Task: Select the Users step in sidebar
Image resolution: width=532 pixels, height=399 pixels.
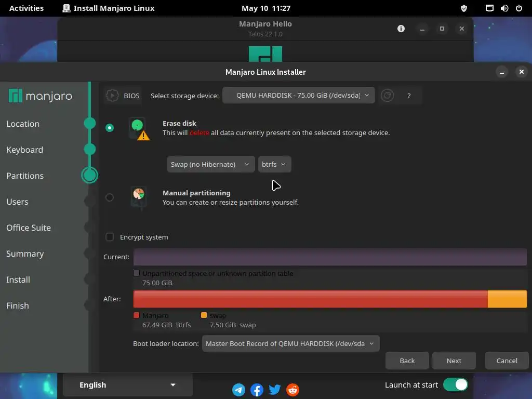Action: (x=17, y=202)
